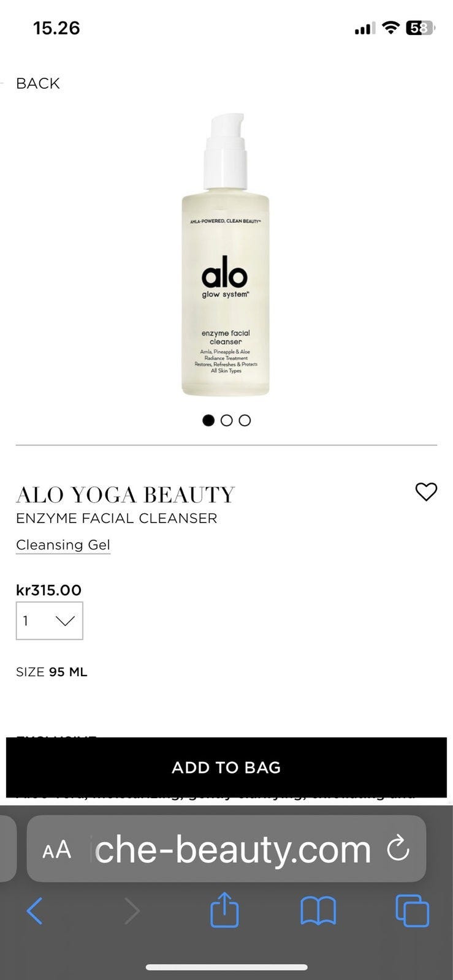This screenshot has height=980, width=453.
Task: Click ADD TO BAG button
Action: (226, 767)
